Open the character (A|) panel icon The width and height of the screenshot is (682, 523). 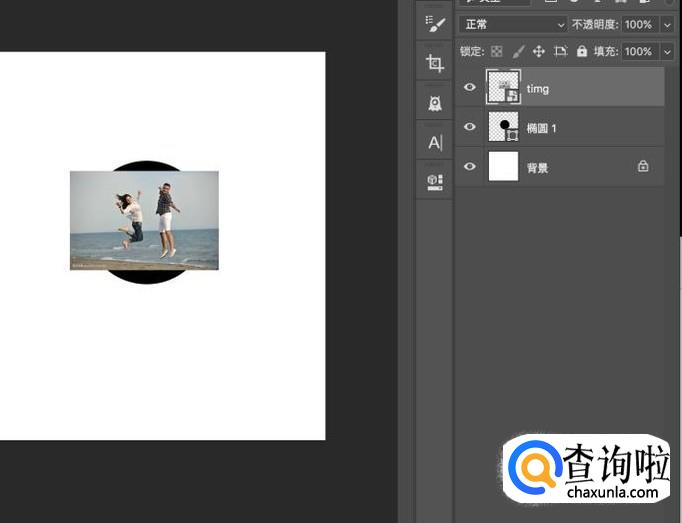click(x=435, y=142)
